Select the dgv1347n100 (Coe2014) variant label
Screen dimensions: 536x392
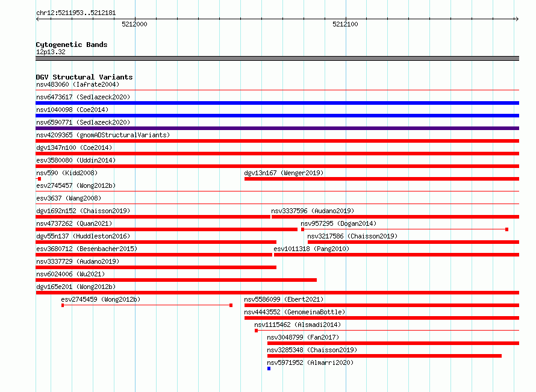(x=74, y=148)
